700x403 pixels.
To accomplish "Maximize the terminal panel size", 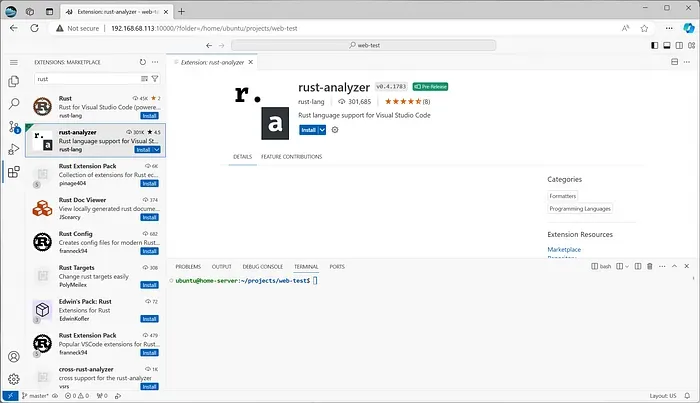I will [x=675, y=266].
